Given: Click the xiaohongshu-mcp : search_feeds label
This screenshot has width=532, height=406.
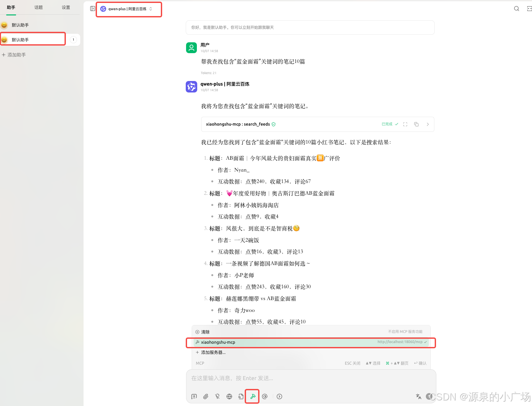Looking at the screenshot, I should [x=238, y=124].
